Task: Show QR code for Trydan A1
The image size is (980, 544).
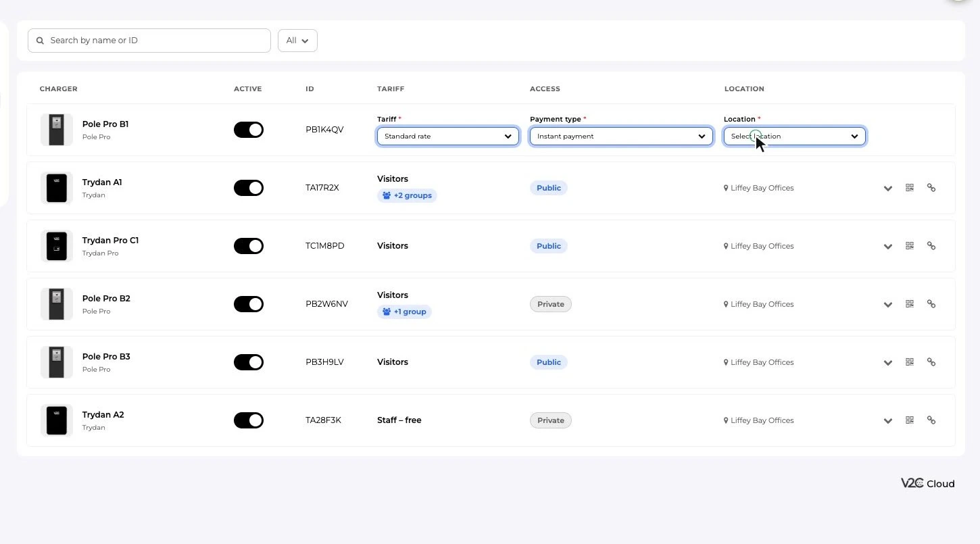Action: click(910, 188)
